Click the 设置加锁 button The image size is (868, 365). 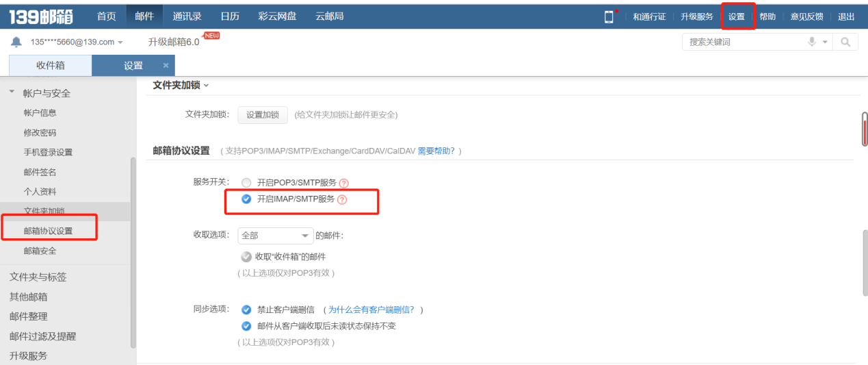coord(263,115)
